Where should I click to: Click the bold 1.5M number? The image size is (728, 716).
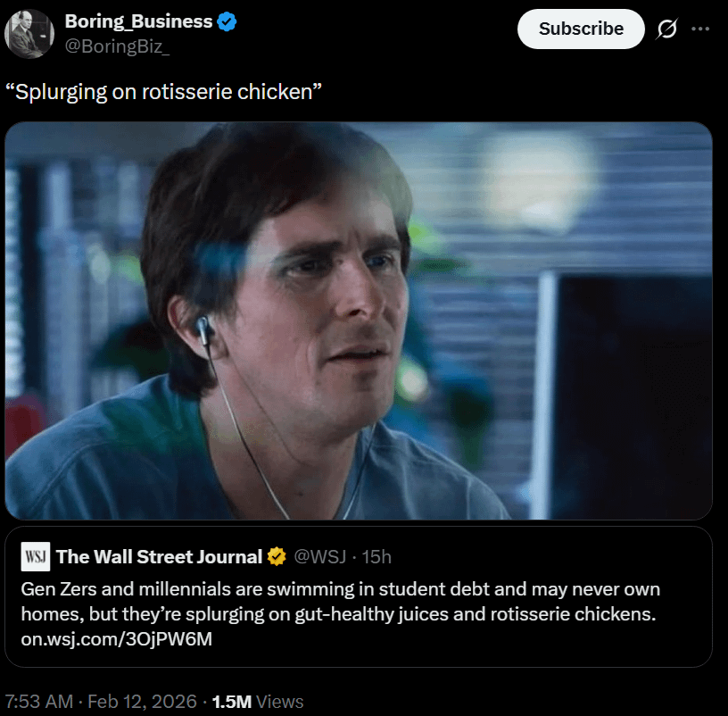(x=233, y=702)
